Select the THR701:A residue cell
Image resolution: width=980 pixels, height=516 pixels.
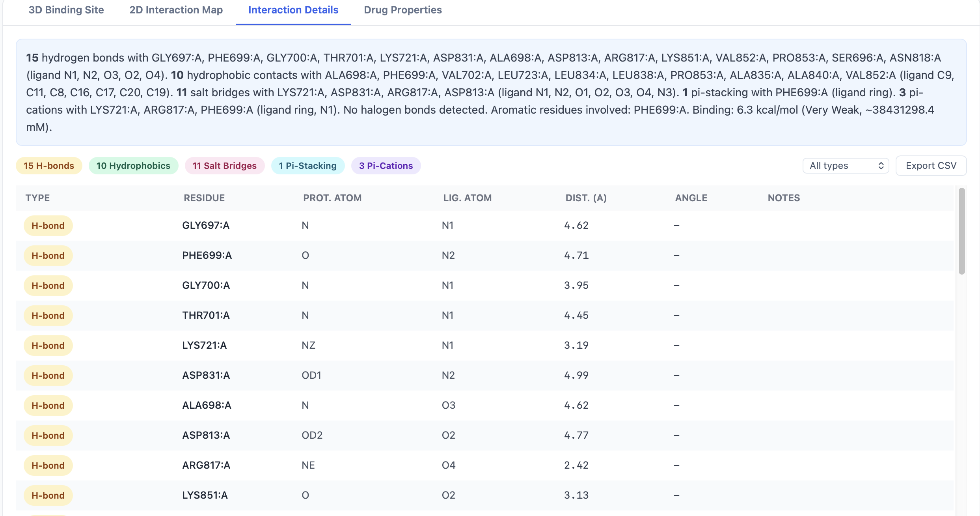pos(206,316)
